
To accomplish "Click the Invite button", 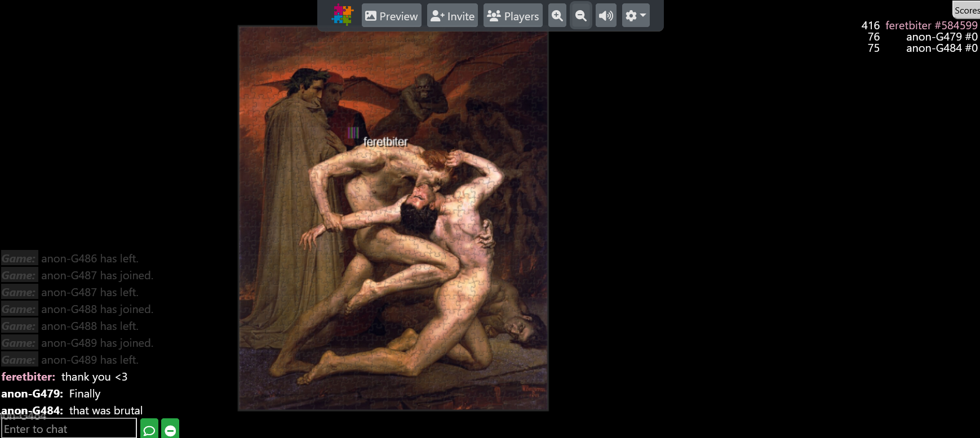I will coord(453,16).
